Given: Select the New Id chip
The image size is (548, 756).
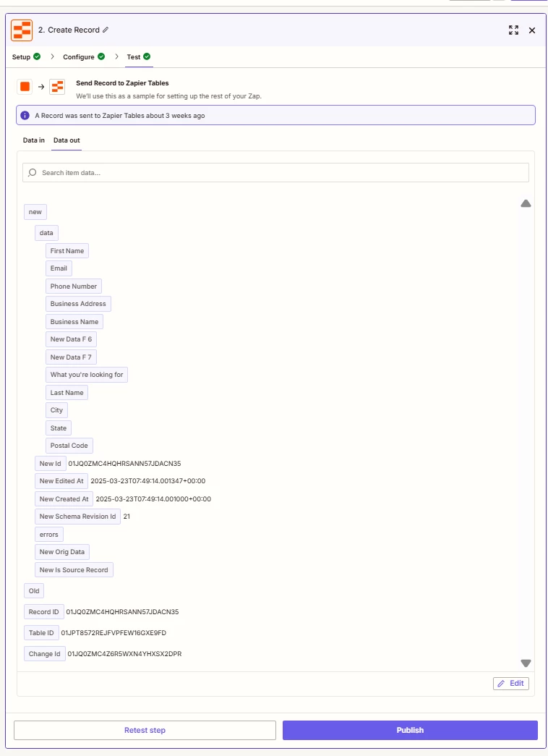Looking at the screenshot, I should pos(50,463).
